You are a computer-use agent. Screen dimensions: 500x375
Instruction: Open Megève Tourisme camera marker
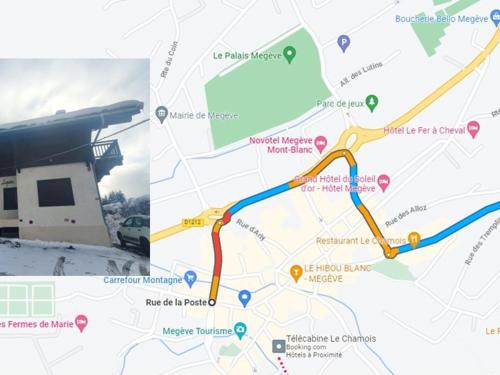coord(240,330)
